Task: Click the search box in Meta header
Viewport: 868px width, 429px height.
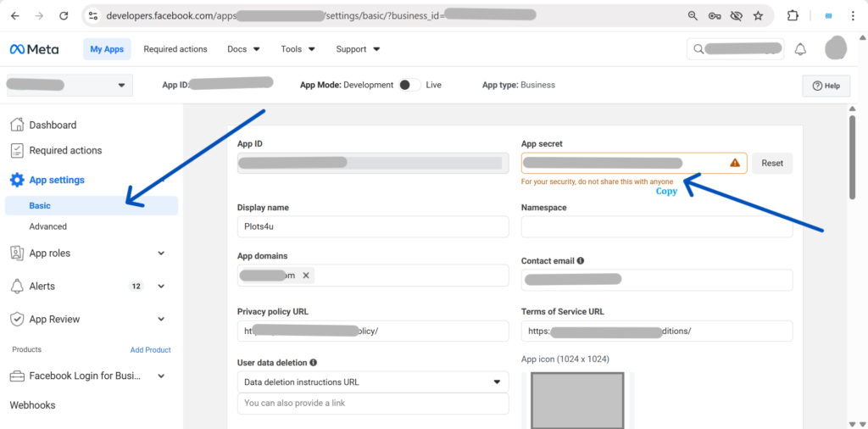Action: (x=735, y=49)
